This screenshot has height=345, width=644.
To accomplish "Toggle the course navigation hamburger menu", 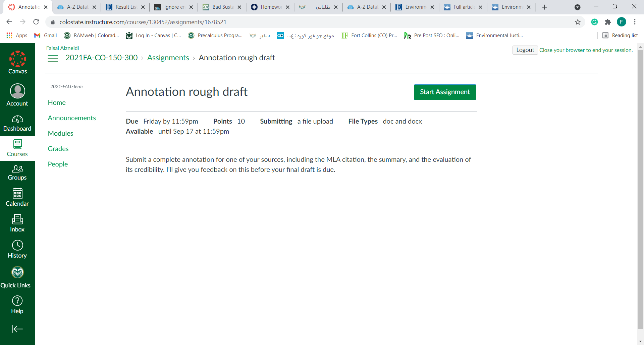I will (53, 58).
